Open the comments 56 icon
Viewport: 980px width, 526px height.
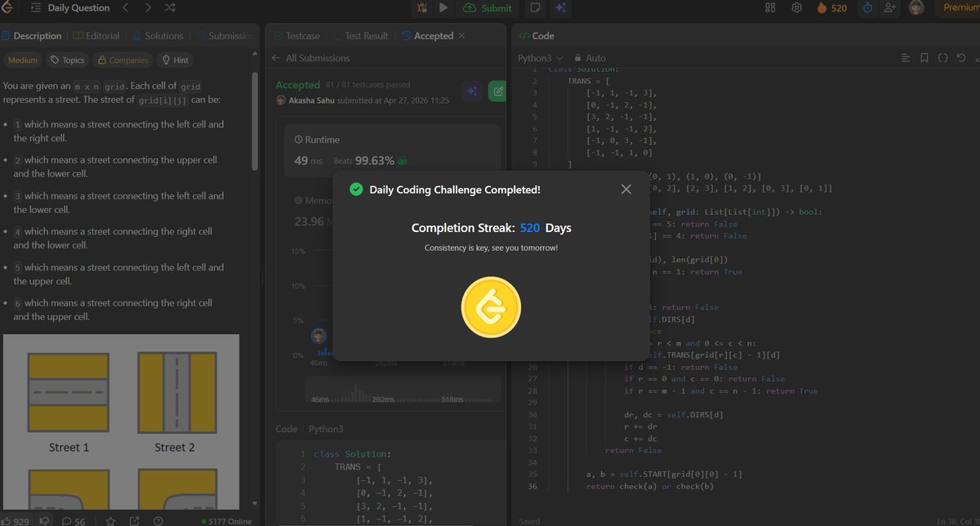tap(73, 521)
